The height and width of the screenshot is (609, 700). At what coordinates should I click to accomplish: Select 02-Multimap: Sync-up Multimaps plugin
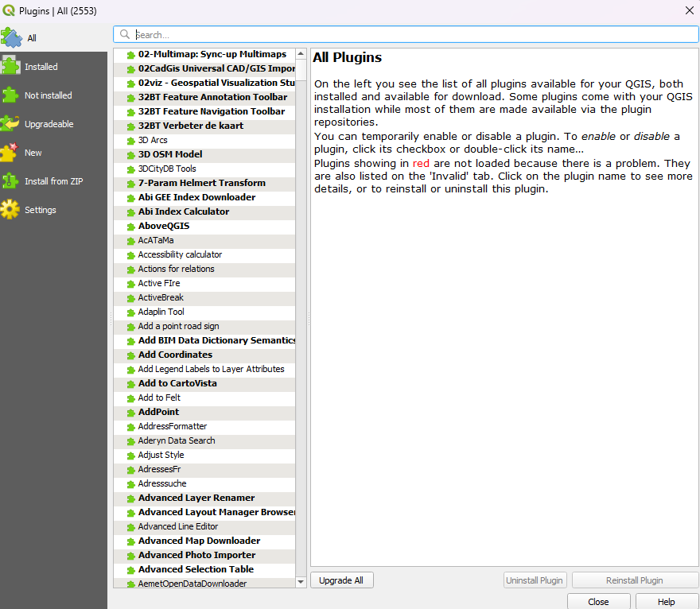204,54
